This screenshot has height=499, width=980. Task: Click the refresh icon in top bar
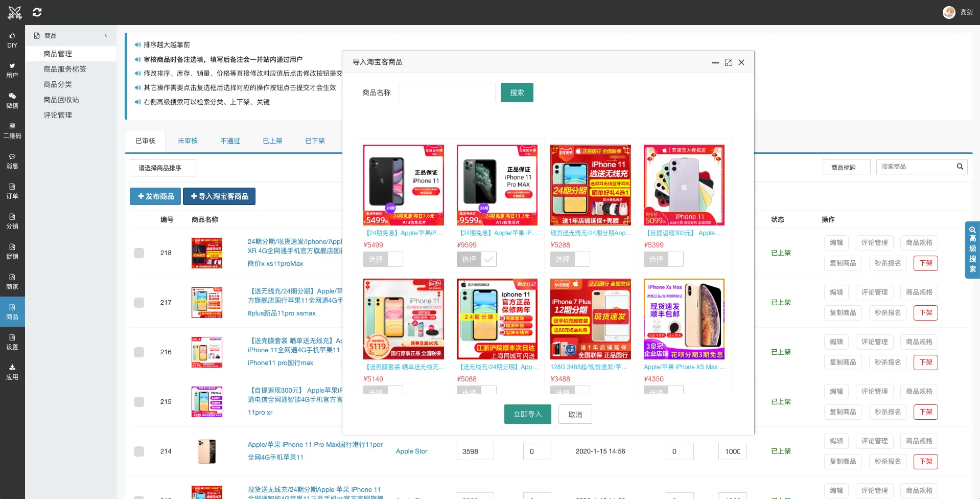pos(37,12)
